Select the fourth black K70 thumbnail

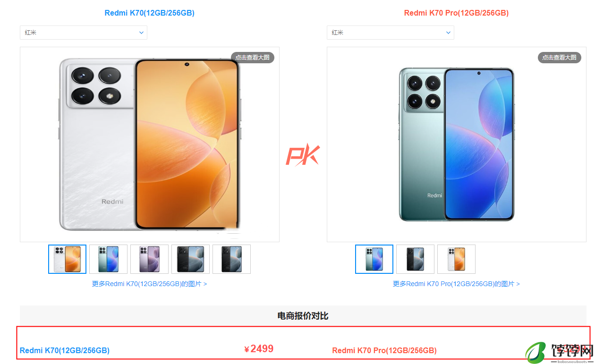190,259
